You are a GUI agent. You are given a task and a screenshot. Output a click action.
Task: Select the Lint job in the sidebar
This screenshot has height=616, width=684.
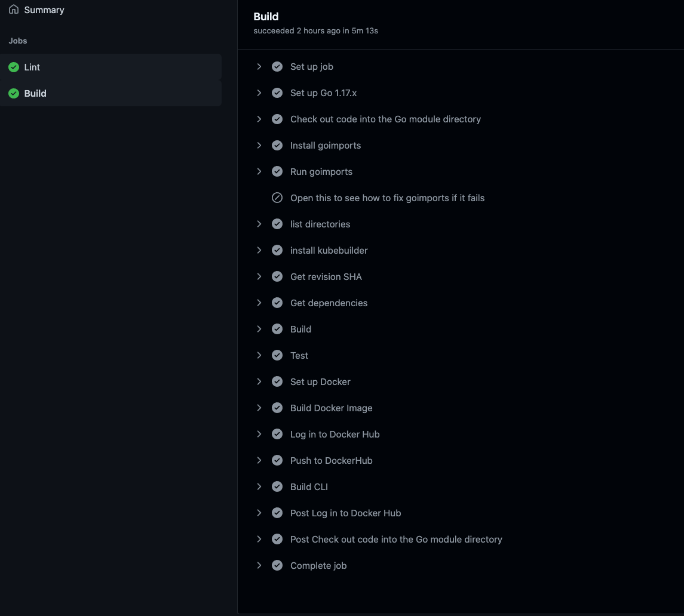tap(32, 67)
